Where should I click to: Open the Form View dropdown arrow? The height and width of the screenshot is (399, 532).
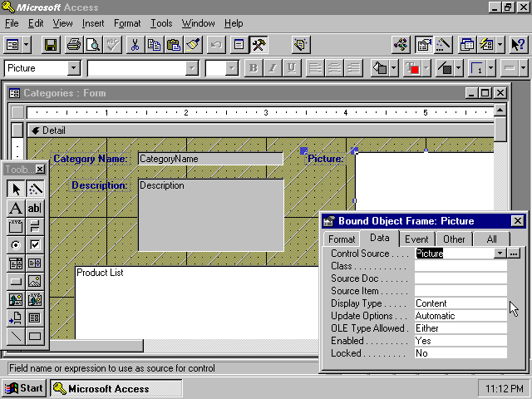pyautogui.click(x=27, y=45)
